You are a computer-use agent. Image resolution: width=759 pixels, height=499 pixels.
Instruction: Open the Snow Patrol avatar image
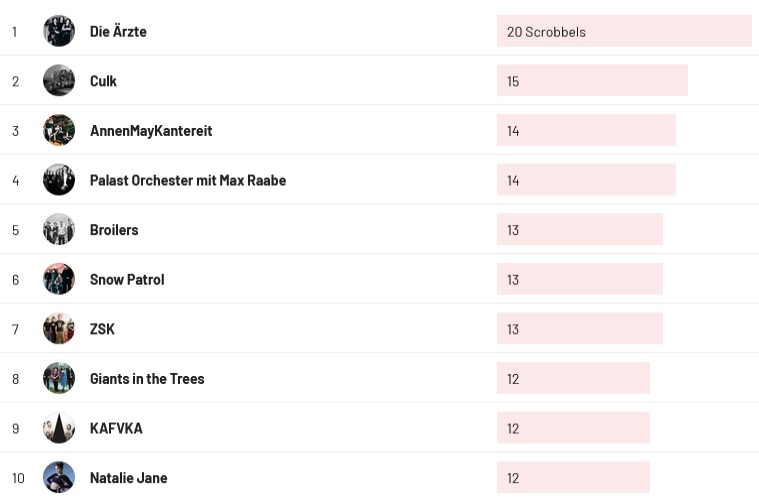[x=59, y=279]
